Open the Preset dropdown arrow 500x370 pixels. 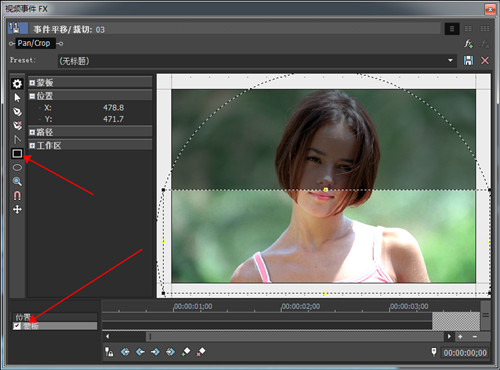pos(450,61)
